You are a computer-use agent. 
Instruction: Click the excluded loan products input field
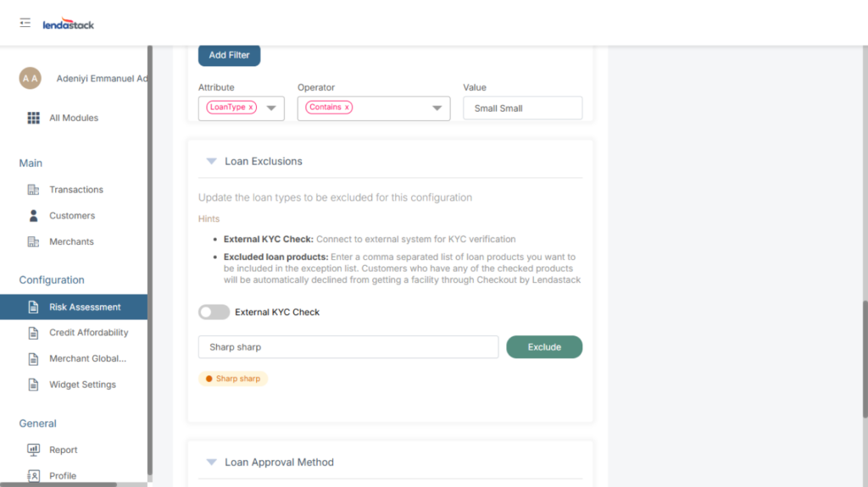(348, 347)
